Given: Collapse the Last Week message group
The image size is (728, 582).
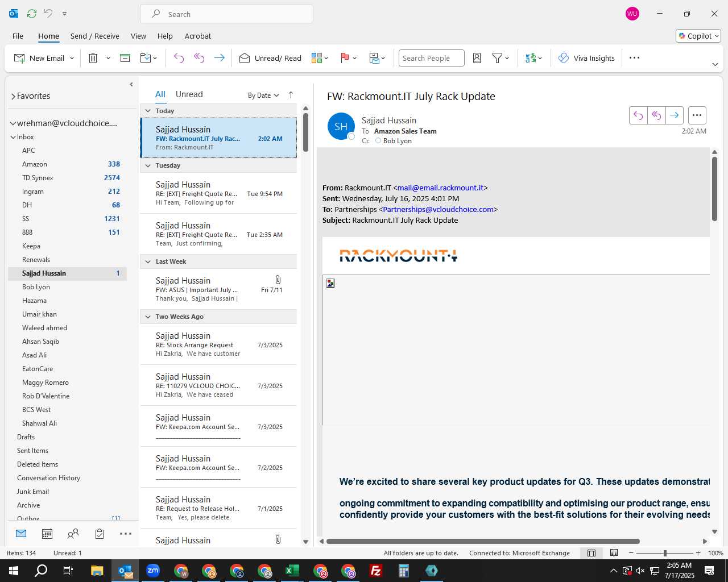Looking at the screenshot, I should click(x=148, y=261).
